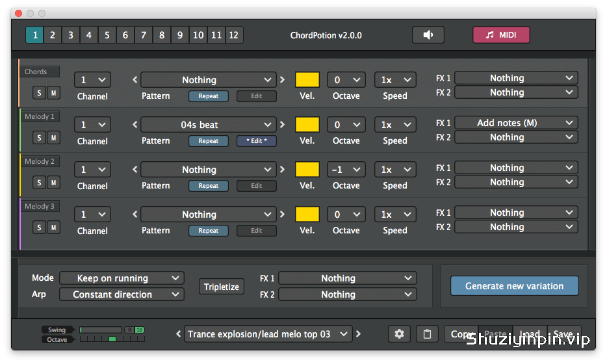The image size is (607, 364).
Task: Open the Melody 1 pattern dropdown
Action: coord(208,125)
